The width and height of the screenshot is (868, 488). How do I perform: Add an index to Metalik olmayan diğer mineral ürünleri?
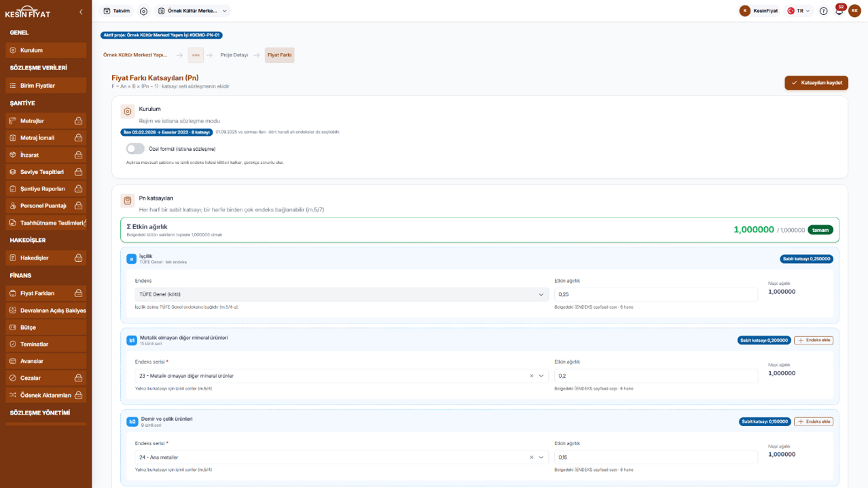point(814,341)
